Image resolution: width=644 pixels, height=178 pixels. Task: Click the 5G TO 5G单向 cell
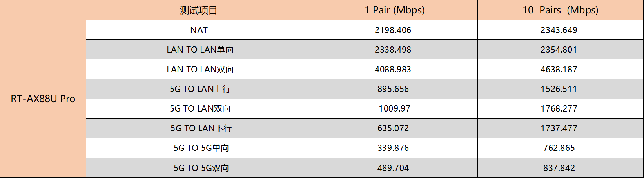(199, 148)
